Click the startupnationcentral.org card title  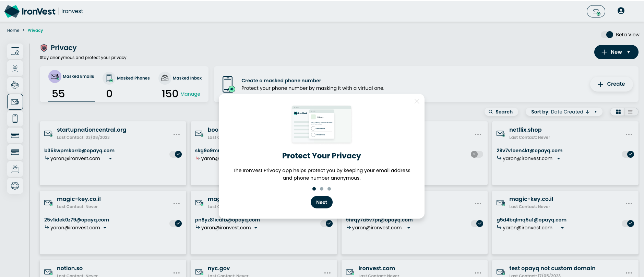point(92,130)
